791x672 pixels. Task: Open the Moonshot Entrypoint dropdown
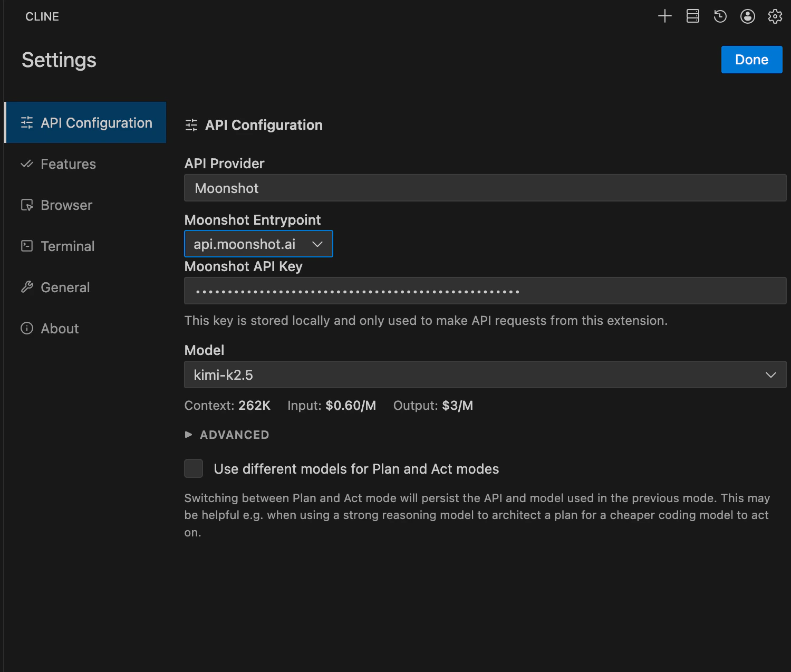258,244
